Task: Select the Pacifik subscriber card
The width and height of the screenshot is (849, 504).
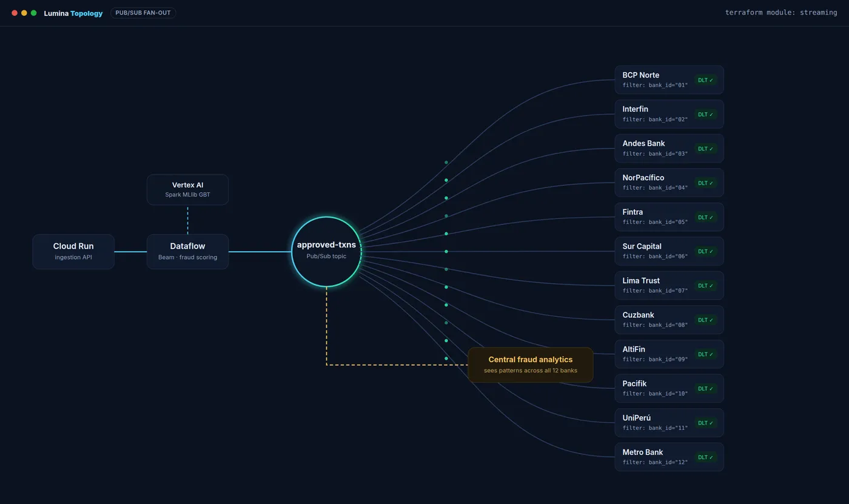Action: click(669, 388)
